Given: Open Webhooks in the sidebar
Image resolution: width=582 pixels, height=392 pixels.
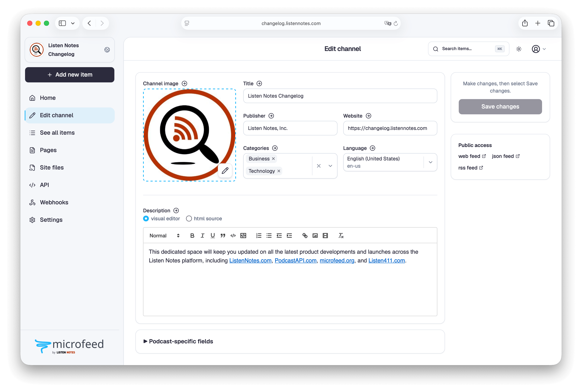Looking at the screenshot, I should pos(70,202).
